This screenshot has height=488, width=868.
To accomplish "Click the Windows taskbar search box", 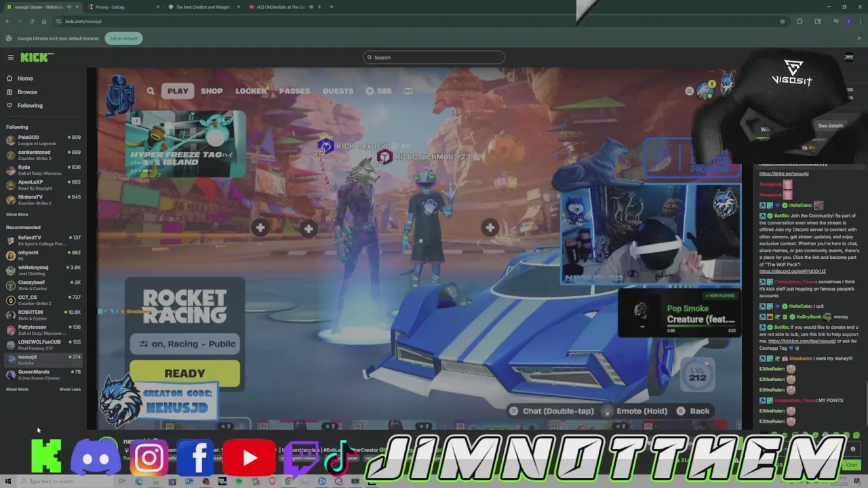I will tap(64, 482).
